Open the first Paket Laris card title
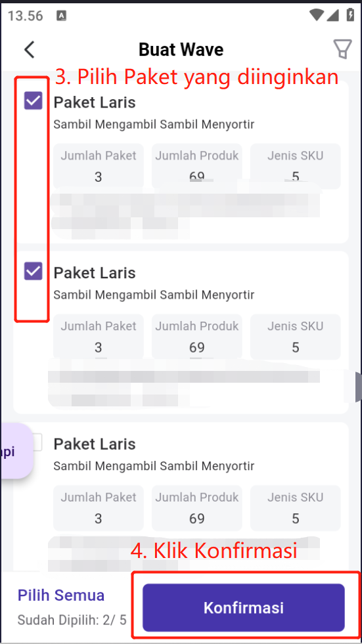The width and height of the screenshot is (362, 644). tap(95, 102)
